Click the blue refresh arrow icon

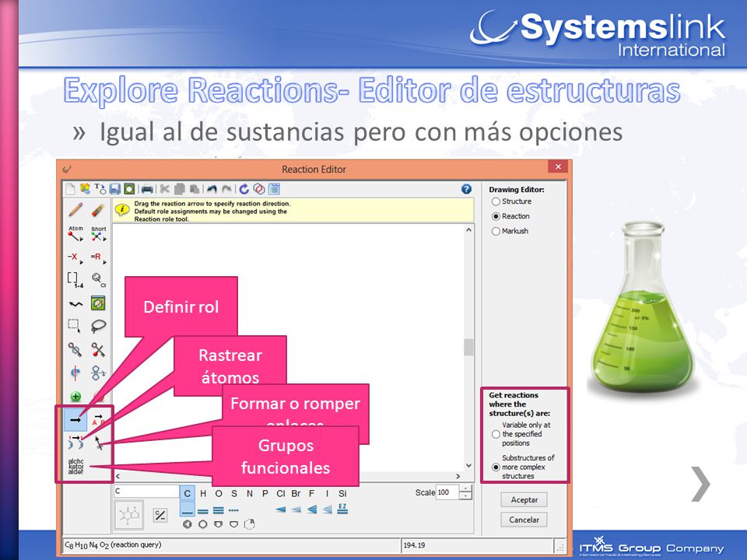(x=244, y=189)
